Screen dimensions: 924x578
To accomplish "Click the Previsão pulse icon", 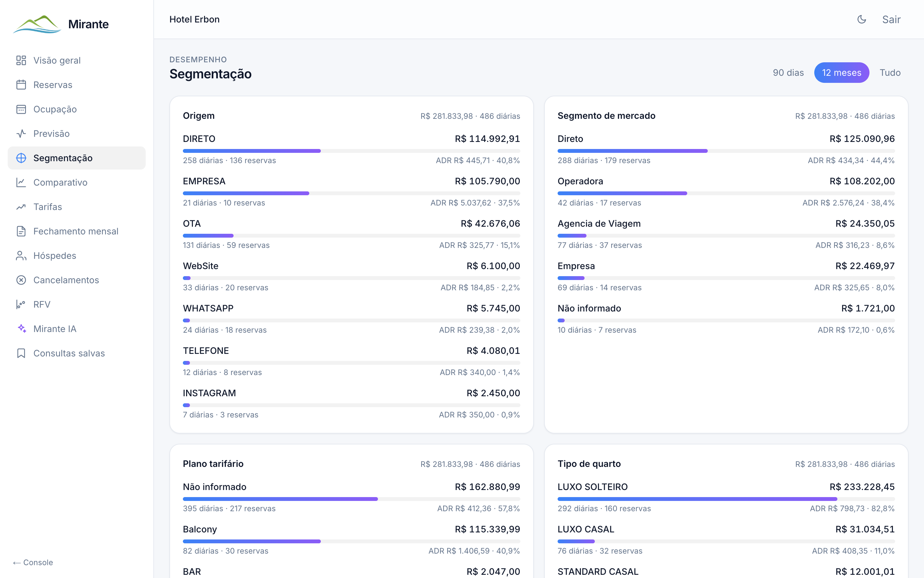I will click(x=21, y=134).
